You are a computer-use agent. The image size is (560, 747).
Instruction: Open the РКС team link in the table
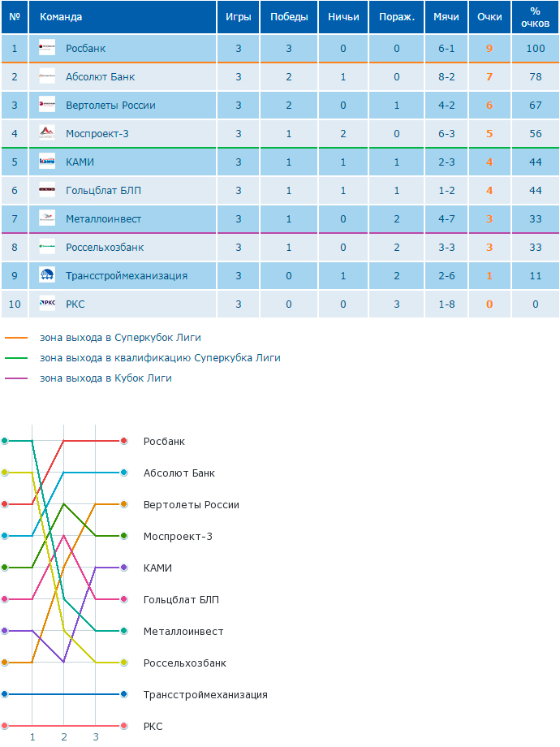pos(75,304)
